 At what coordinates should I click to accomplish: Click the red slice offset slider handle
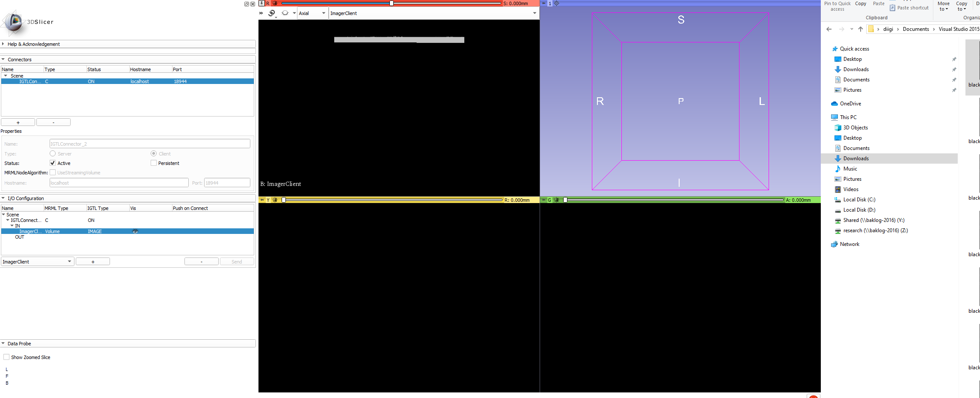(x=391, y=3)
